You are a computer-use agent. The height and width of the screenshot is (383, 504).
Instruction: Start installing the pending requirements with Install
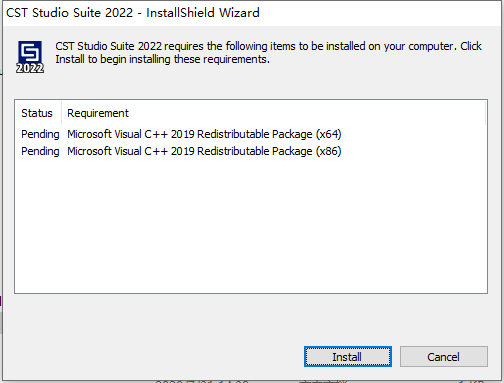[348, 357]
